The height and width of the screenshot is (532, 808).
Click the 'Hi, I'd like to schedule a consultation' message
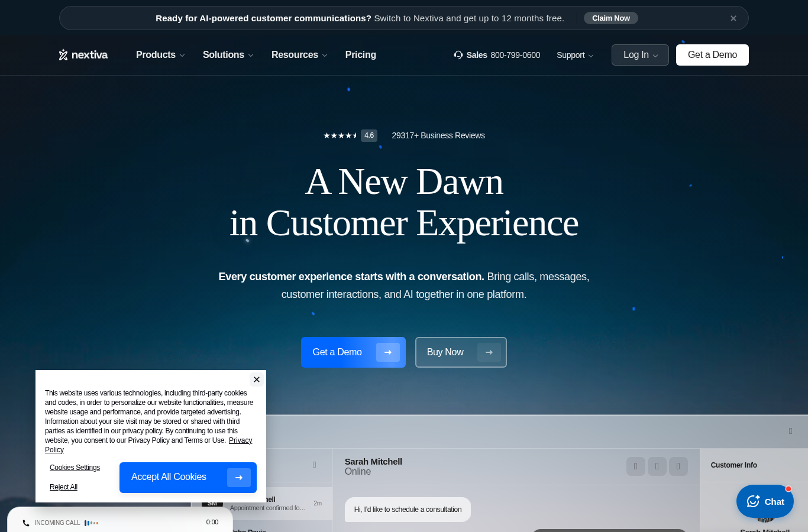[x=408, y=510]
